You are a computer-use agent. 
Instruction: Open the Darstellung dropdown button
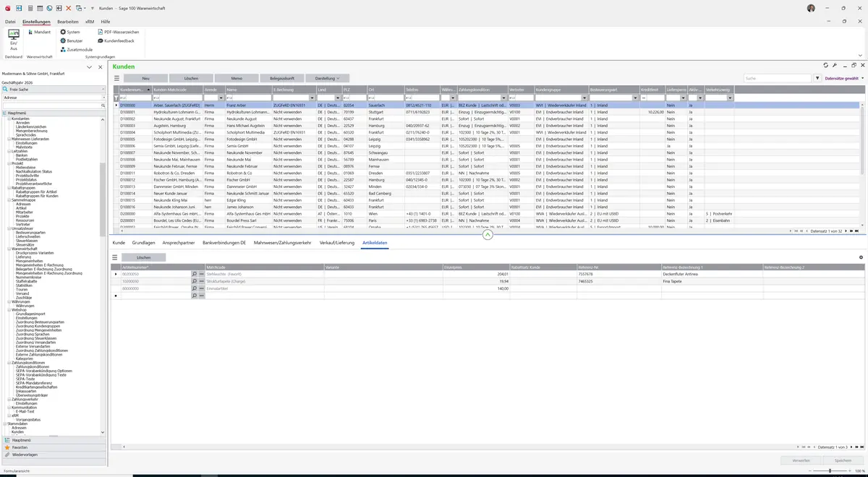(328, 78)
